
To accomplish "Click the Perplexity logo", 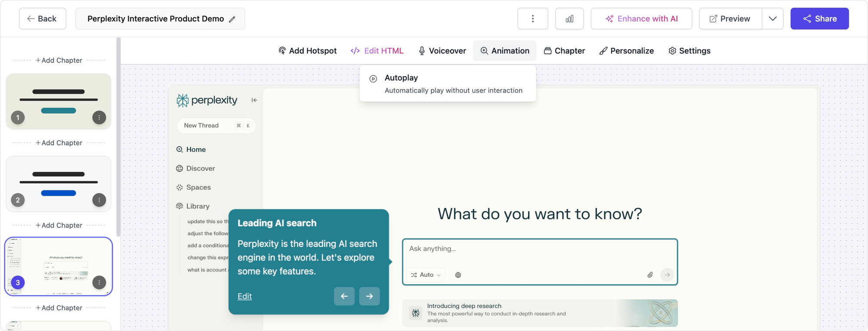I will (207, 100).
